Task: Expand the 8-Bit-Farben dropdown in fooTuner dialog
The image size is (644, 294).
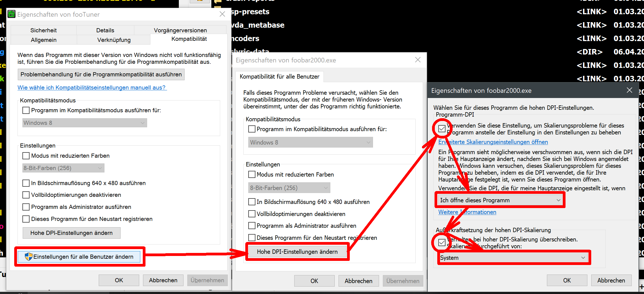Action: pyautogui.click(x=63, y=168)
